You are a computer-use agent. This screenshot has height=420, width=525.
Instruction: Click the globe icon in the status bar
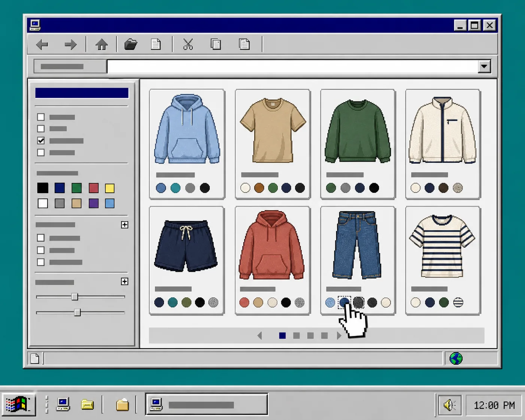(x=456, y=359)
